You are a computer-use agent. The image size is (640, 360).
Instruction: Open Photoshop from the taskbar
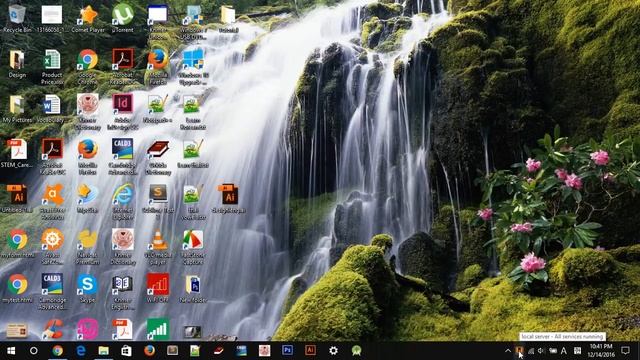click(287, 351)
